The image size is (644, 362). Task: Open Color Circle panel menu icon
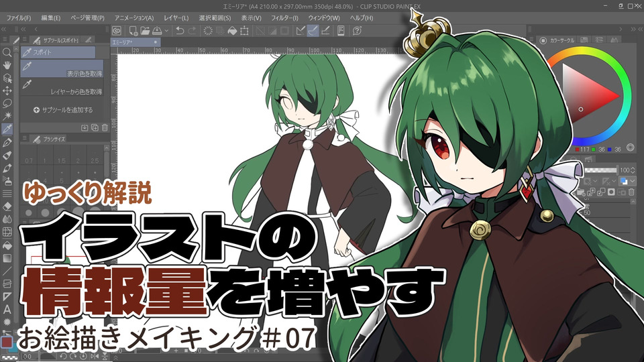click(x=530, y=40)
